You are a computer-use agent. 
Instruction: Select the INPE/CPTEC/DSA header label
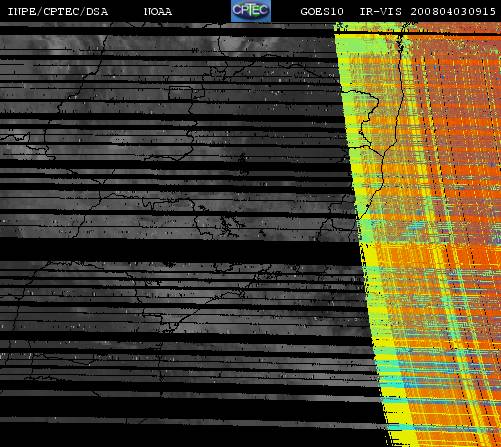point(58,12)
